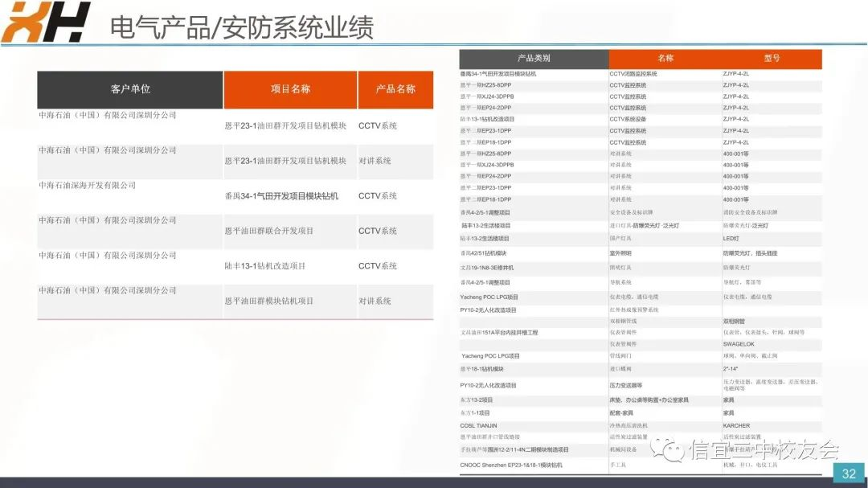
Task: Click the 产品类别 column header
Action: pyautogui.click(x=534, y=58)
